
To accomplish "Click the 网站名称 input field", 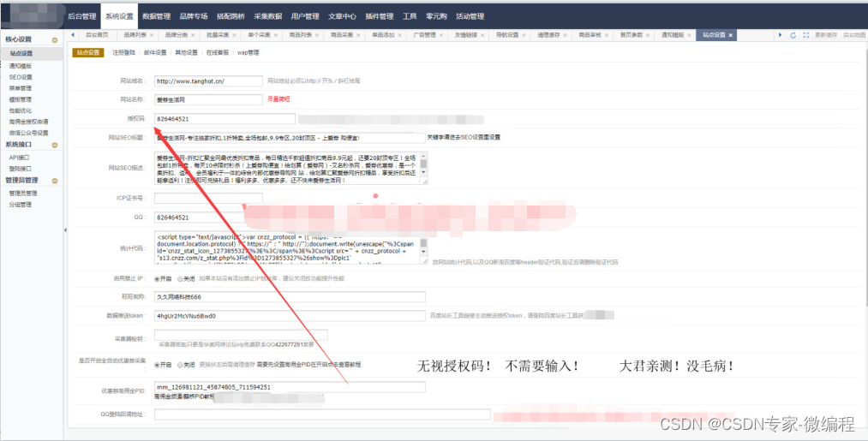I will pyautogui.click(x=208, y=99).
